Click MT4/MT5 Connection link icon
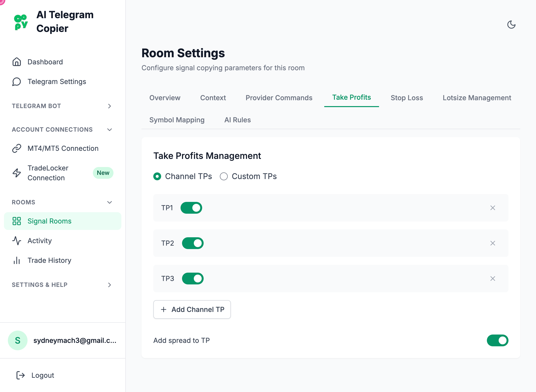This screenshot has height=392, width=536. (x=17, y=148)
